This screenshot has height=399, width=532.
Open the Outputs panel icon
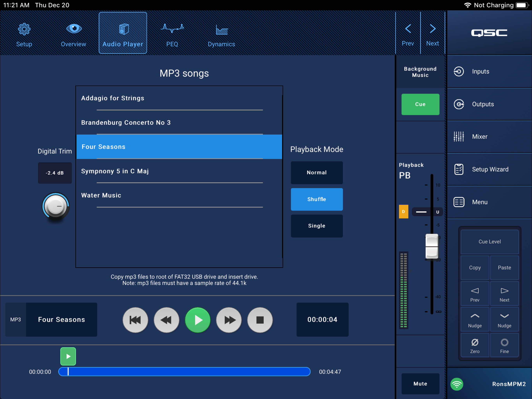(459, 104)
